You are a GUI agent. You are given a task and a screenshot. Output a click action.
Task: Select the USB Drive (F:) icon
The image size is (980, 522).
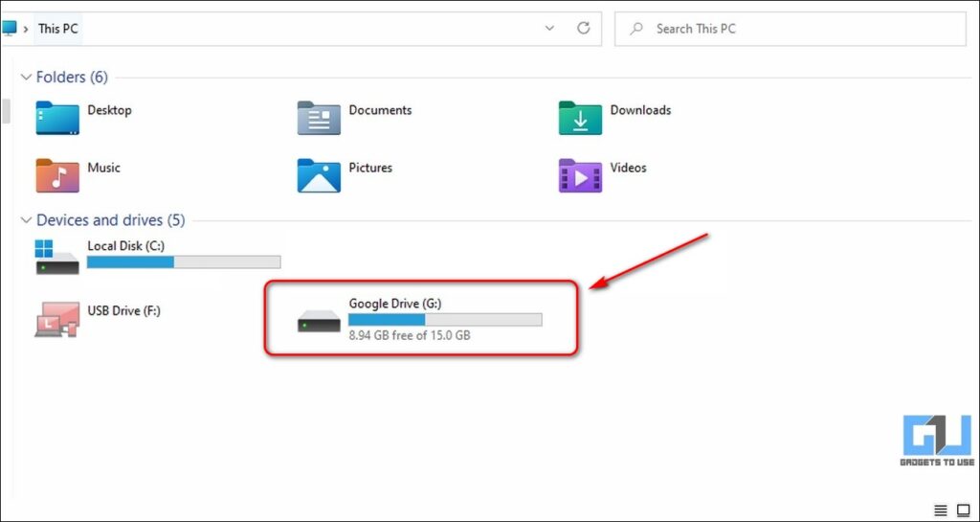coord(57,320)
